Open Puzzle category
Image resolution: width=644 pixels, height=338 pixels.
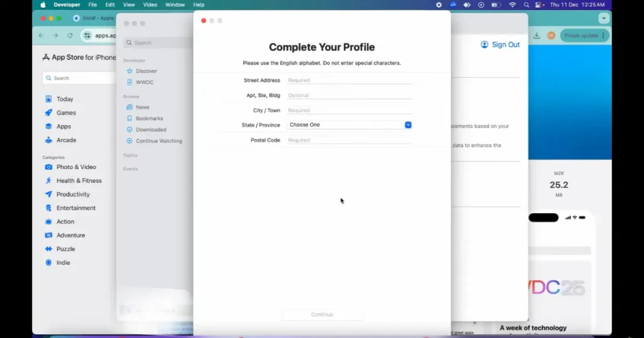pos(65,249)
